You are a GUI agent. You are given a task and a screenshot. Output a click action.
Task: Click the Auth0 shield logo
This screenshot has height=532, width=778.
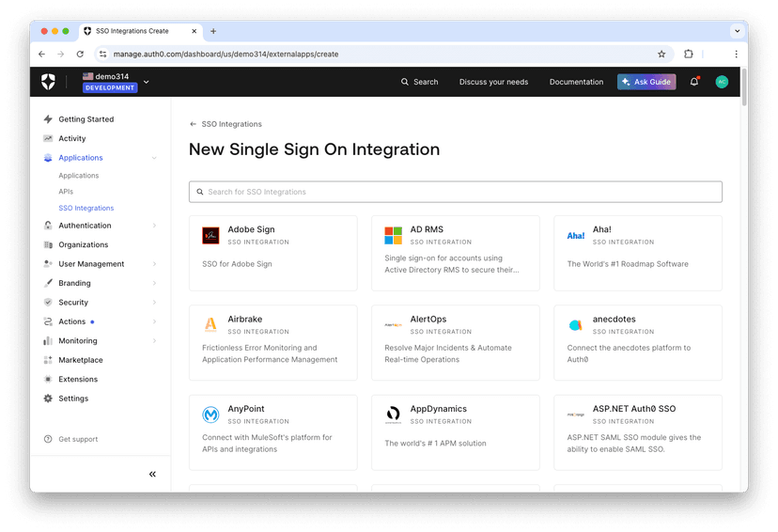tap(48, 82)
